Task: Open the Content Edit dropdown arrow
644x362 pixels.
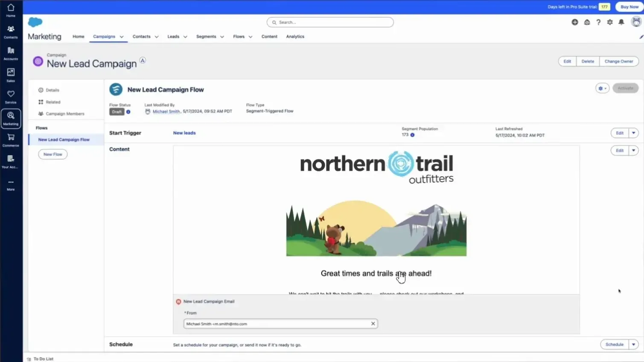Action: point(634,151)
